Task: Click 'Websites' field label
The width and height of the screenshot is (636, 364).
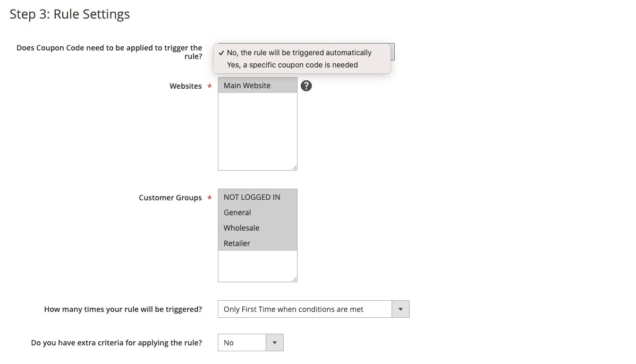Action: 186,86
